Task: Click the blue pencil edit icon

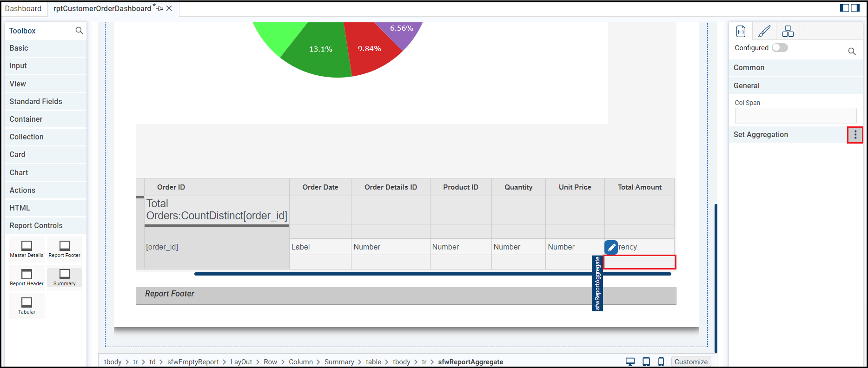Action: (x=611, y=247)
